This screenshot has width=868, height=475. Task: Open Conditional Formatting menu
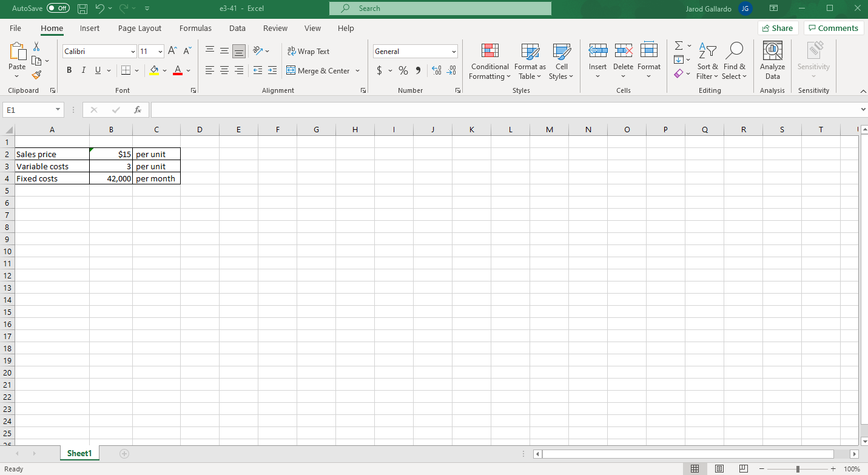[490, 62]
